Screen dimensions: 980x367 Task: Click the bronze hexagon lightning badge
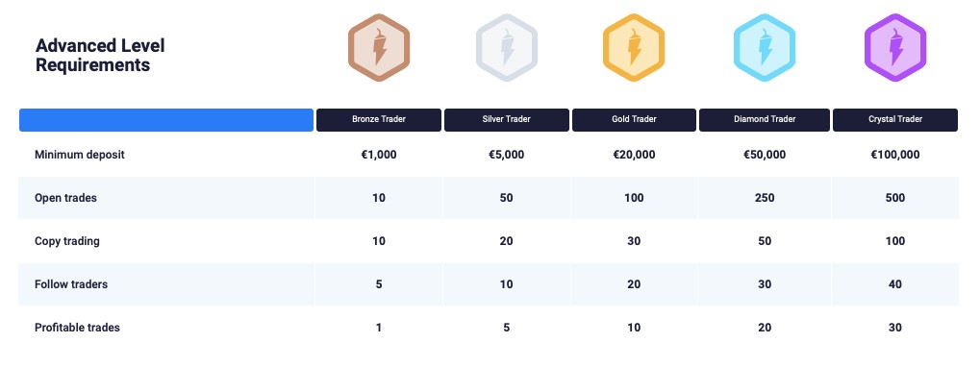379,47
